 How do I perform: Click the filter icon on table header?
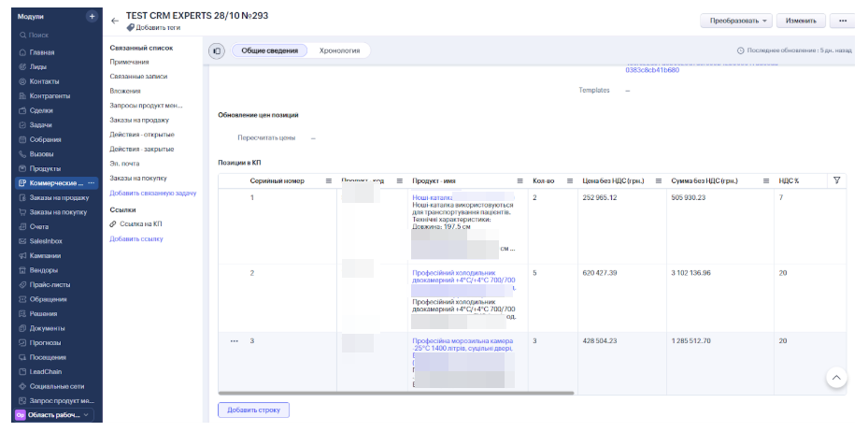(836, 180)
